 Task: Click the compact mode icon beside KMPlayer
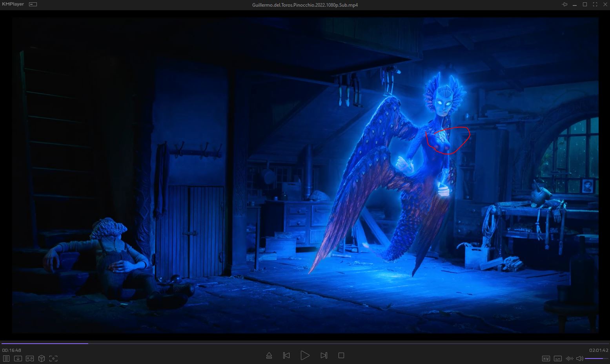click(x=33, y=5)
